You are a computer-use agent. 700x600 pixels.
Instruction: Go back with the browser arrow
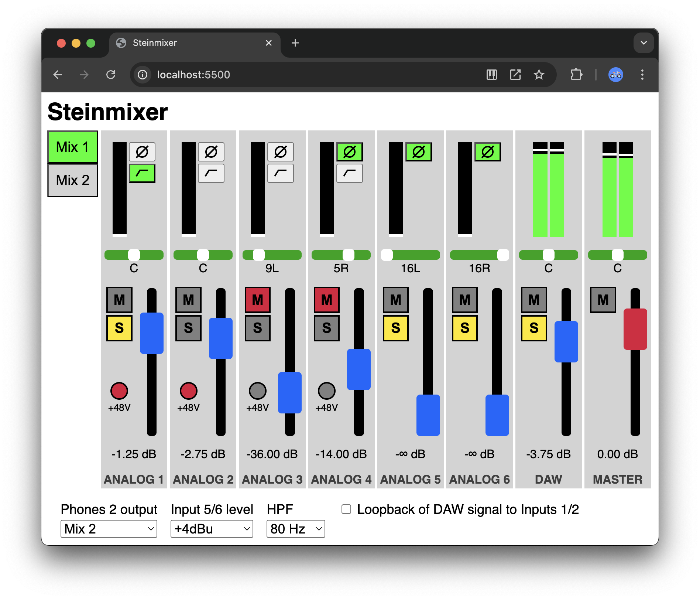click(x=58, y=75)
